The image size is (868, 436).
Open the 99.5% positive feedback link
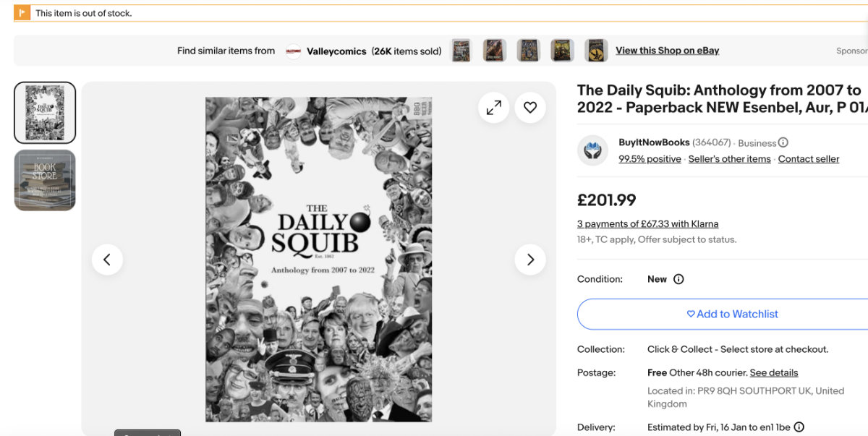[650, 159]
